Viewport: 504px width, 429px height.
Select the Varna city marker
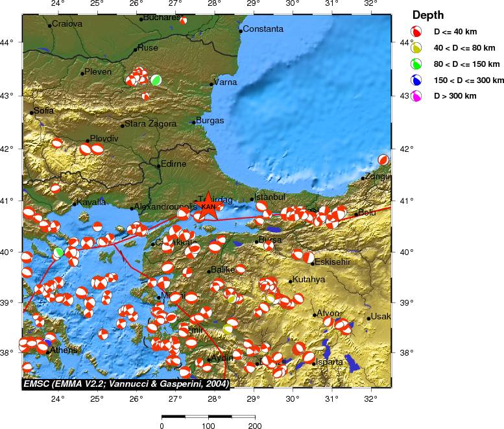tap(211, 84)
